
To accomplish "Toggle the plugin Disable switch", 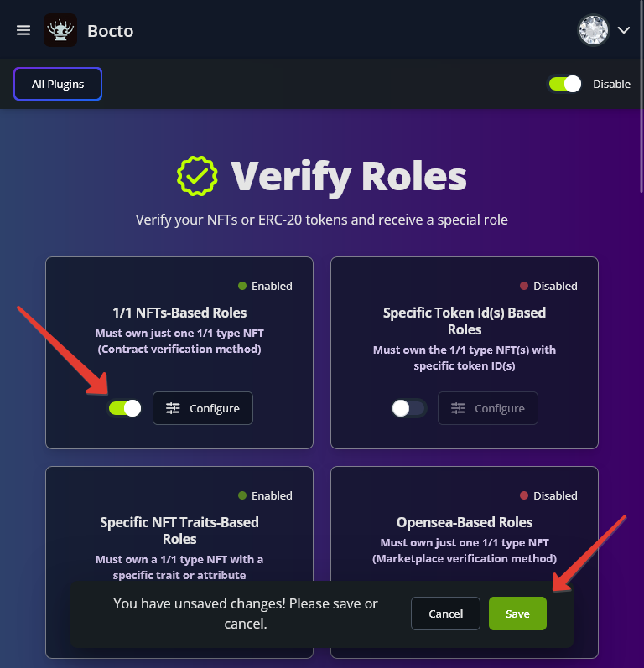I will pyautogui.click(x=564, y=84).
